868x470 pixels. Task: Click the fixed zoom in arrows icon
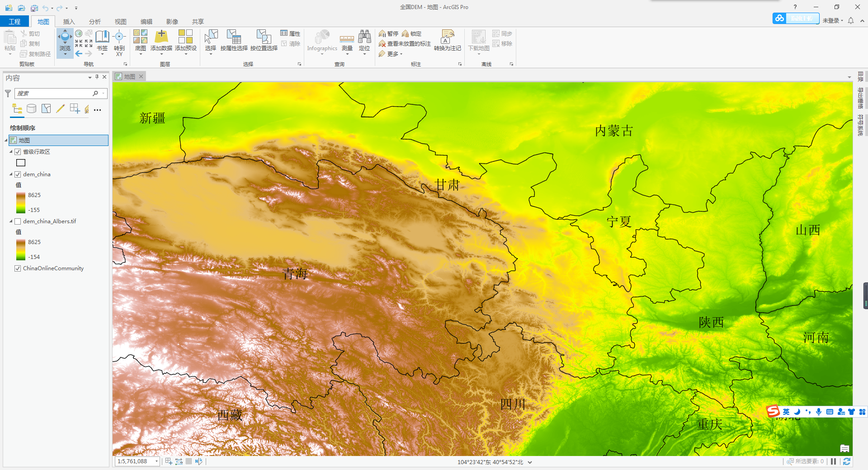point(79,43)
